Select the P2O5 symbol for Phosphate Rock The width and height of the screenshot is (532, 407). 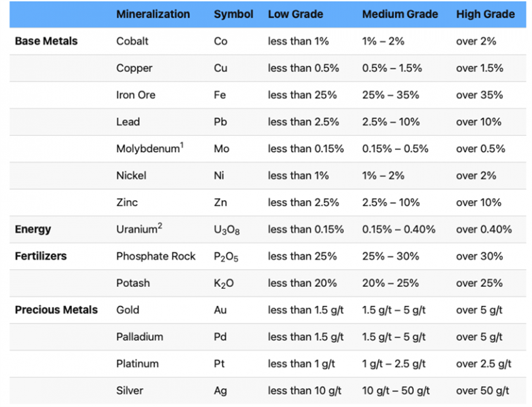click(x=226, y=256)
